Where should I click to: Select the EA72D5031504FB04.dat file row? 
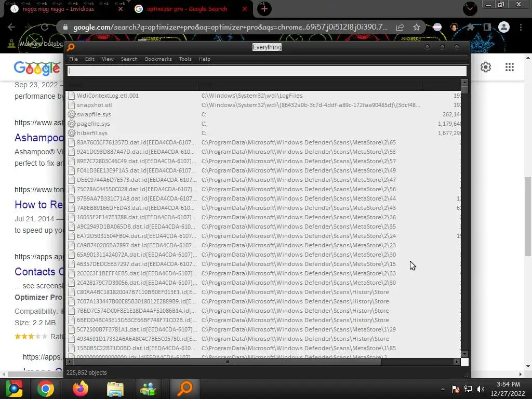click(x=263, y=236)
